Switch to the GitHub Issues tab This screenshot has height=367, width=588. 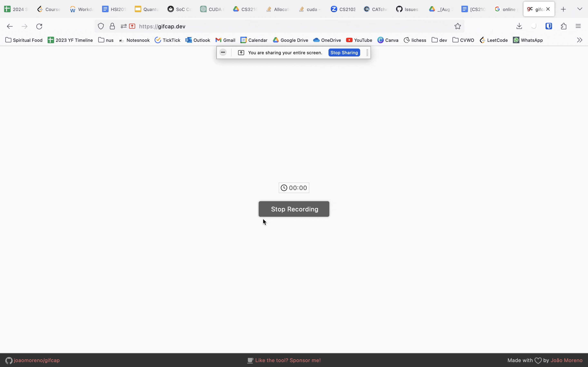coord(407,9)
